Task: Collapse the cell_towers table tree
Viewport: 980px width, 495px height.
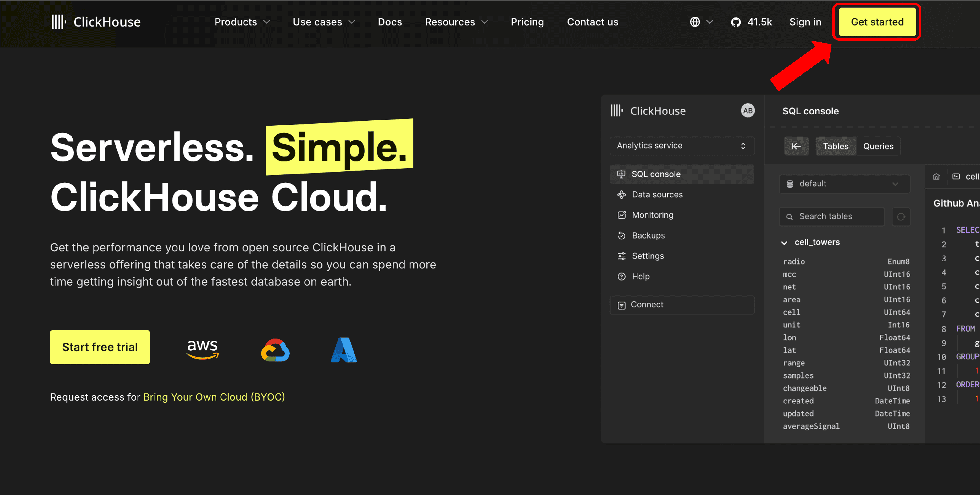Action: pyautogui.click(x=784, y=243)
